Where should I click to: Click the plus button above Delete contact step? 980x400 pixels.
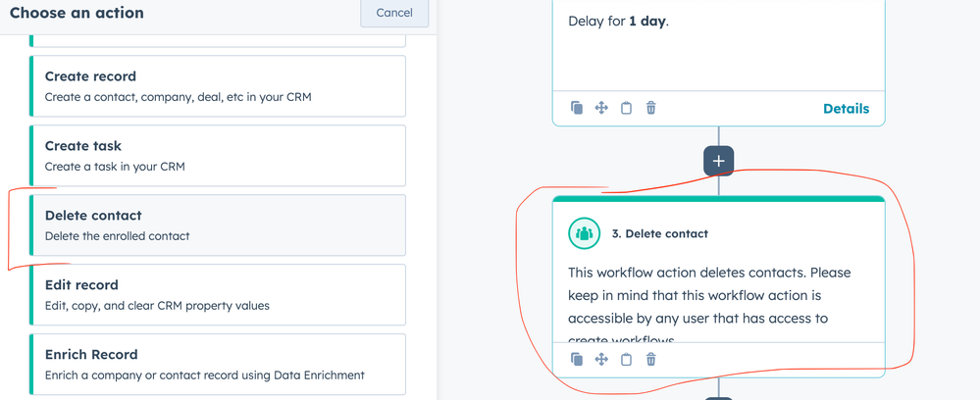718,161
